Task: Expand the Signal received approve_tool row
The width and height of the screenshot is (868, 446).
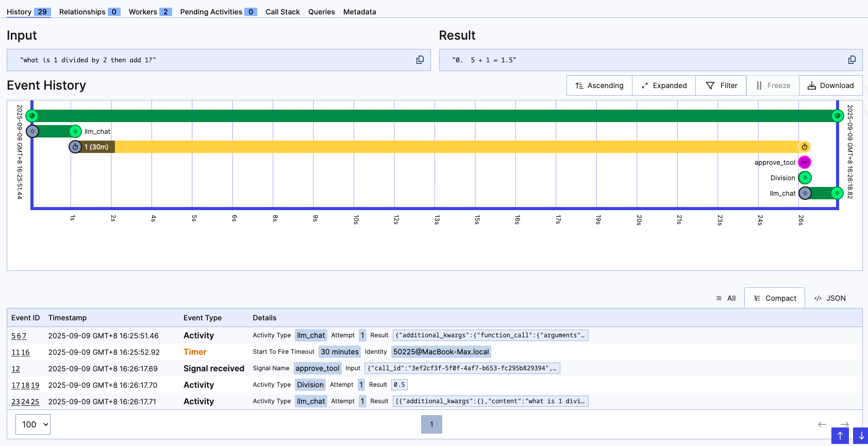Action: [x=213, y=368]
